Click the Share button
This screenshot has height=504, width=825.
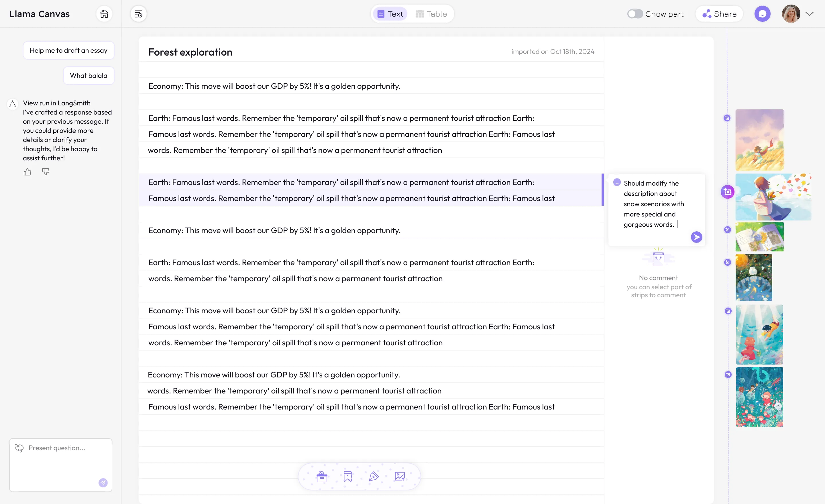[x=719, y=14]
